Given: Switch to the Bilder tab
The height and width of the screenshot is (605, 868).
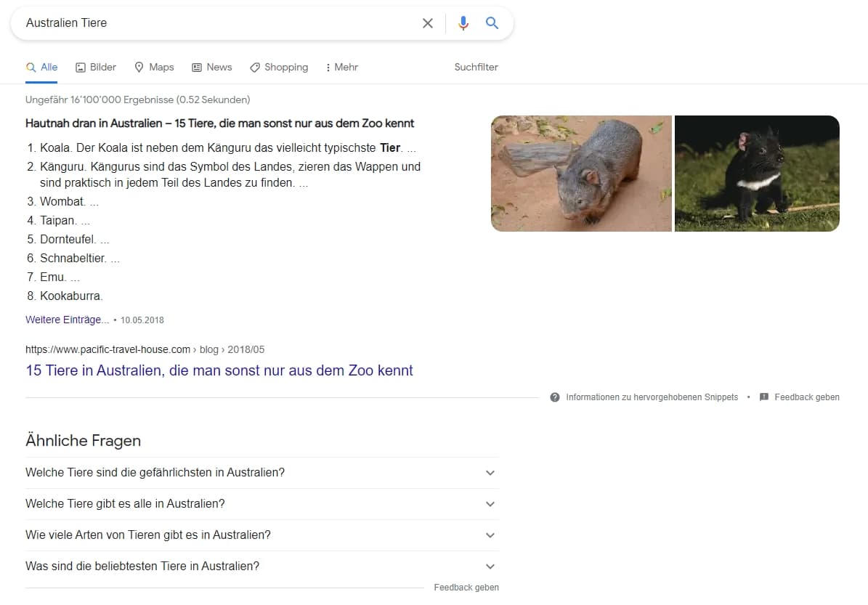Looking at the screenshot, I should (x=96, y=67).
